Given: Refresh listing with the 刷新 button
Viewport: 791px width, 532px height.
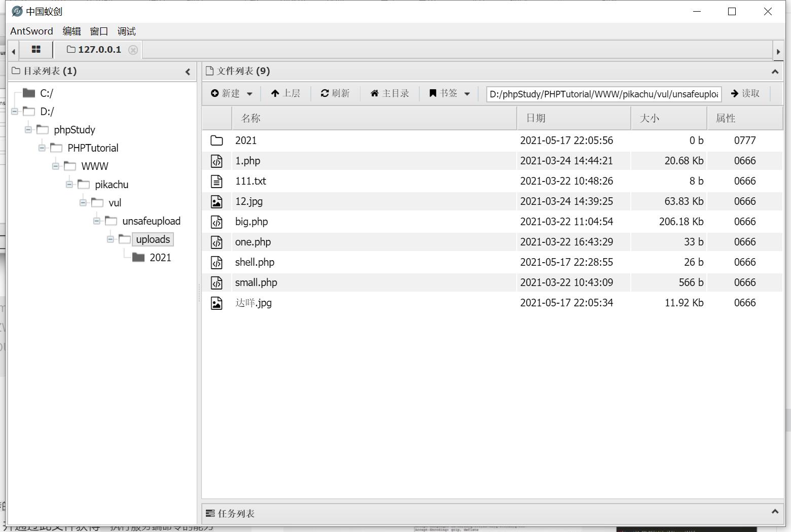Looking at the screenshot, I should (335, 93).
